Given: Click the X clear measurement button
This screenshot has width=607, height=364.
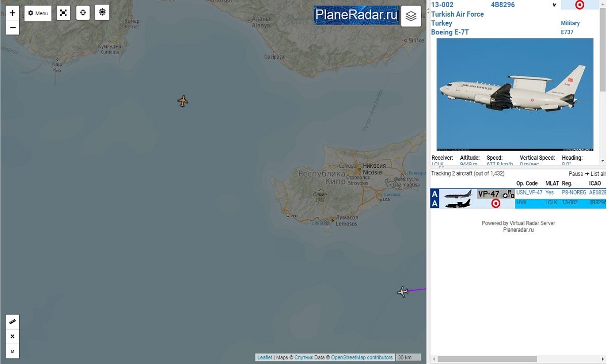Looking at the screenshot, I should [13, 336].
